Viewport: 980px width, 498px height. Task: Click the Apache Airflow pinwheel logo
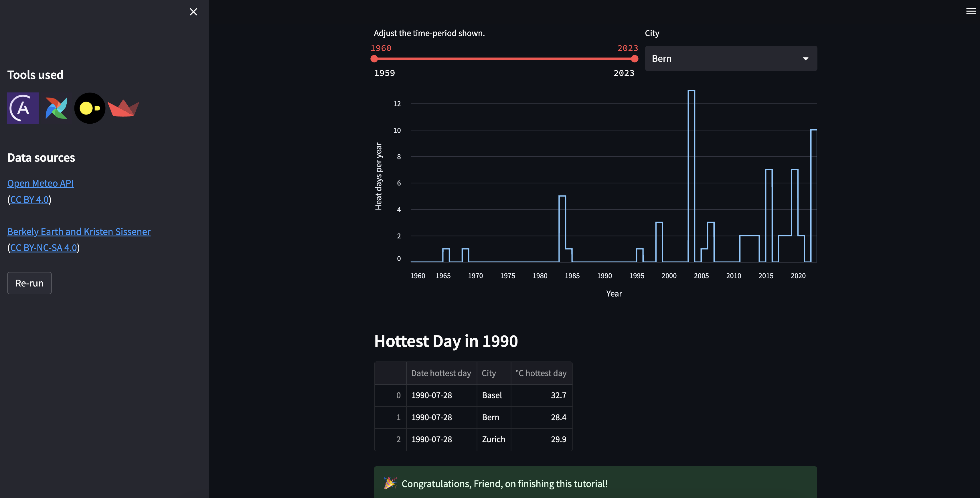pyautogui.click(x=56, y=108)
